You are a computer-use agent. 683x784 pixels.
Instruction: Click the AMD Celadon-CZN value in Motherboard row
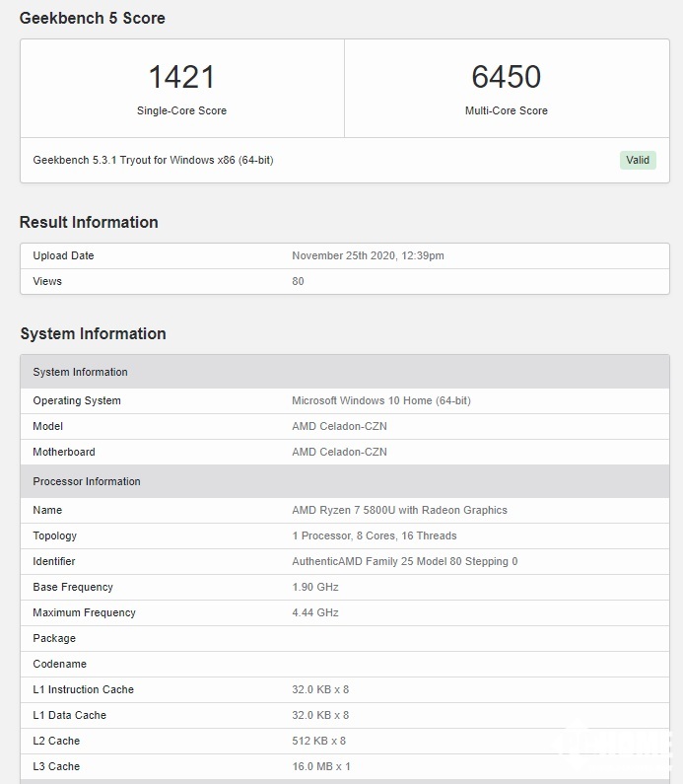tap(339, 452)
